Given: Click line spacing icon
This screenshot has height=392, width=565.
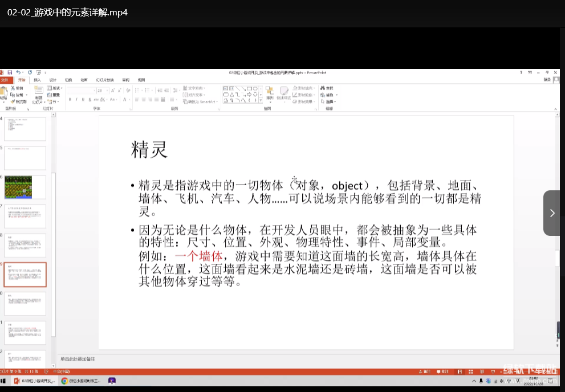Looking at the screenshot, I should click(176, 91).
